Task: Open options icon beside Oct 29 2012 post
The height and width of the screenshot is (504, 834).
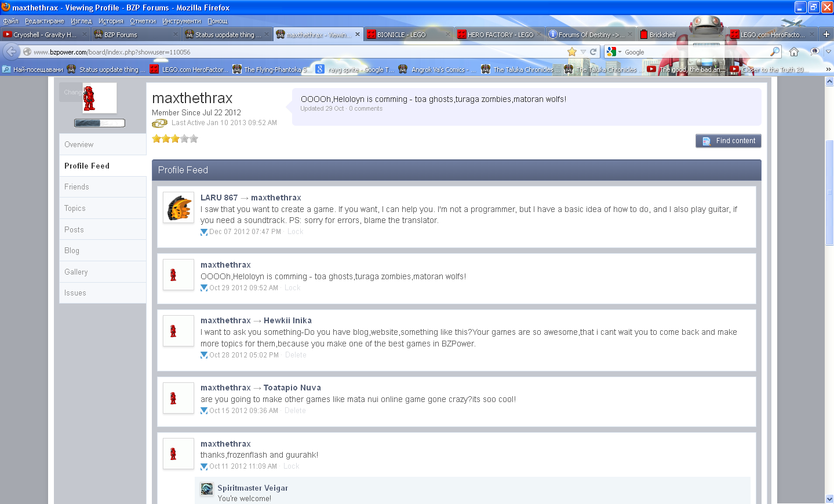Action: [x=204, y=288]
